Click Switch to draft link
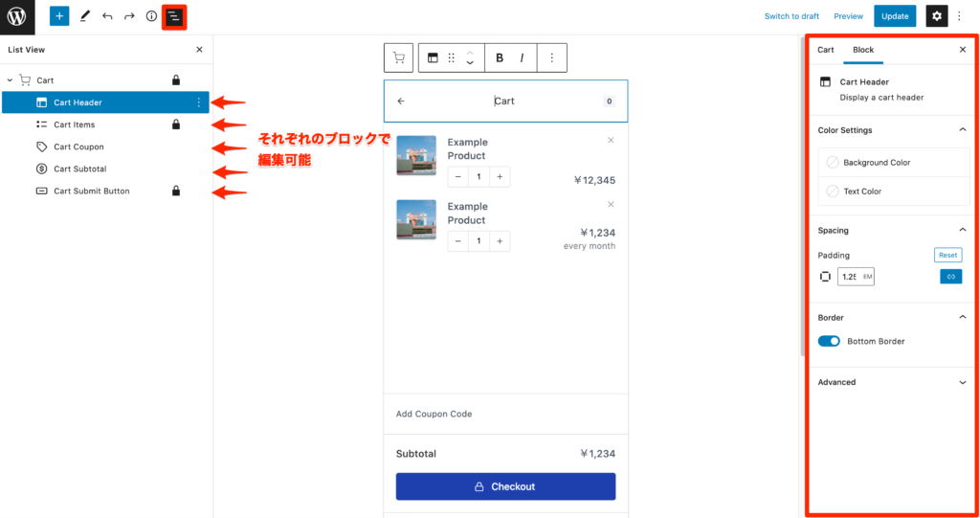This screenshot has width=980, height=518. coord(791,16)
